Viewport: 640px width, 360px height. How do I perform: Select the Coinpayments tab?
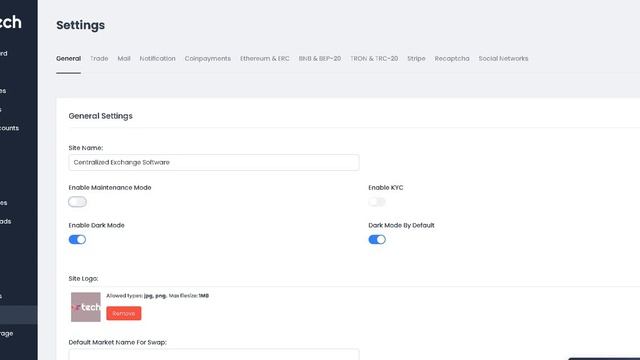point(208,59)
